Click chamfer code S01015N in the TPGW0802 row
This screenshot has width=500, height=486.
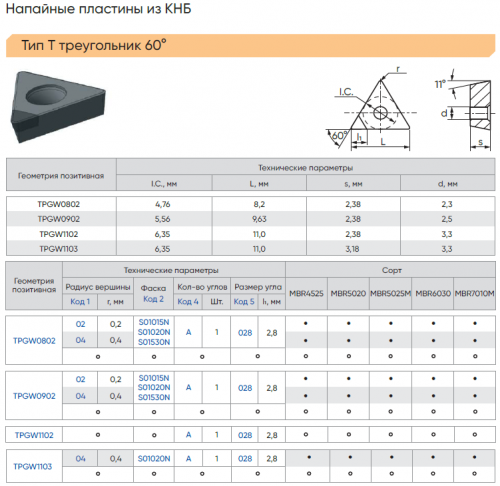[x=154, y=322]
